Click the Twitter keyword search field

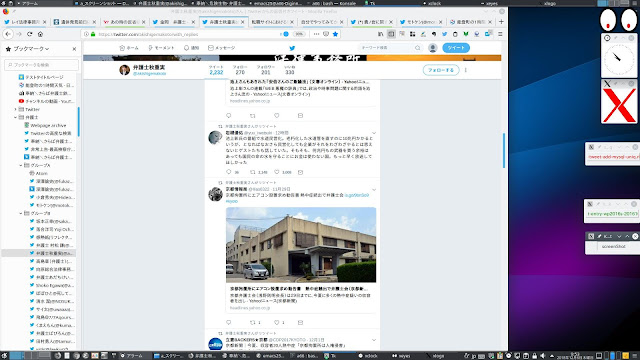[386, 48]
